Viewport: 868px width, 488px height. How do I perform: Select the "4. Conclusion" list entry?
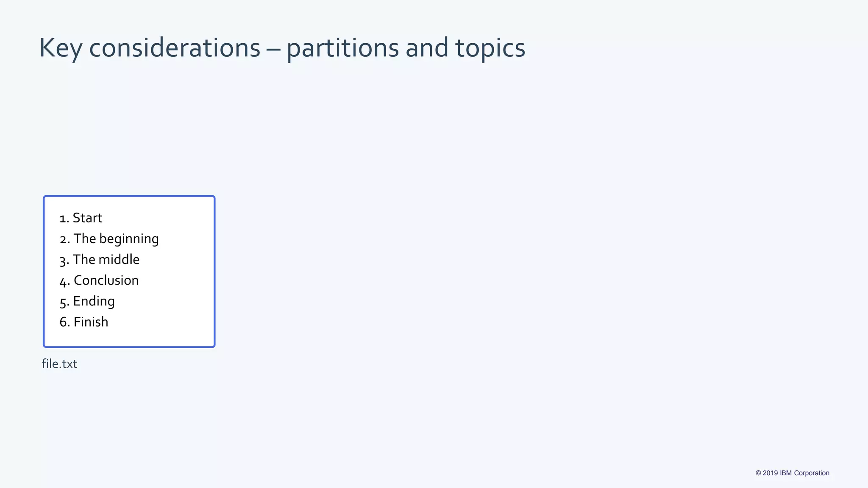coord(99,280)
